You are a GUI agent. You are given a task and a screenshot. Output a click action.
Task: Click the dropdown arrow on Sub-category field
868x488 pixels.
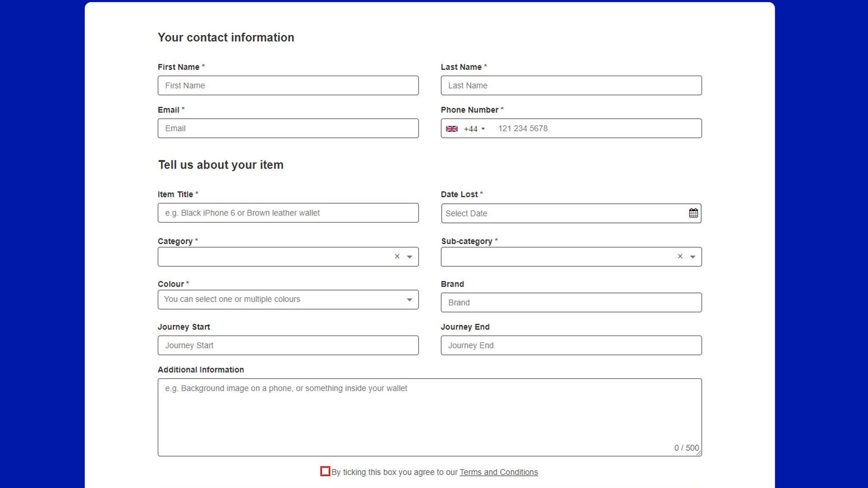(x=693, y=256)
